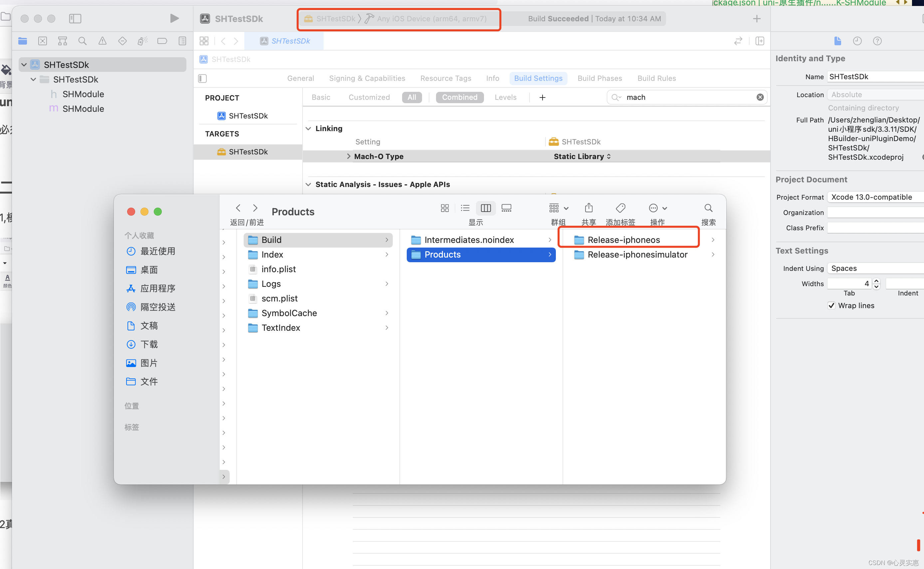Viewport: 924px width, 569px height.
Task: Toggle the Wrap lines checkbox
Action: (831, 305)
